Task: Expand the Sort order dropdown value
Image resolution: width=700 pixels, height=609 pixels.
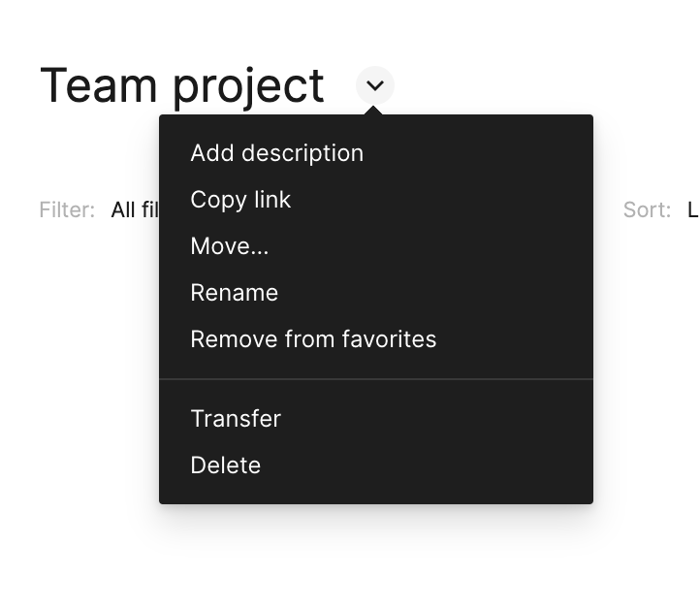Action: pos(692,209)
